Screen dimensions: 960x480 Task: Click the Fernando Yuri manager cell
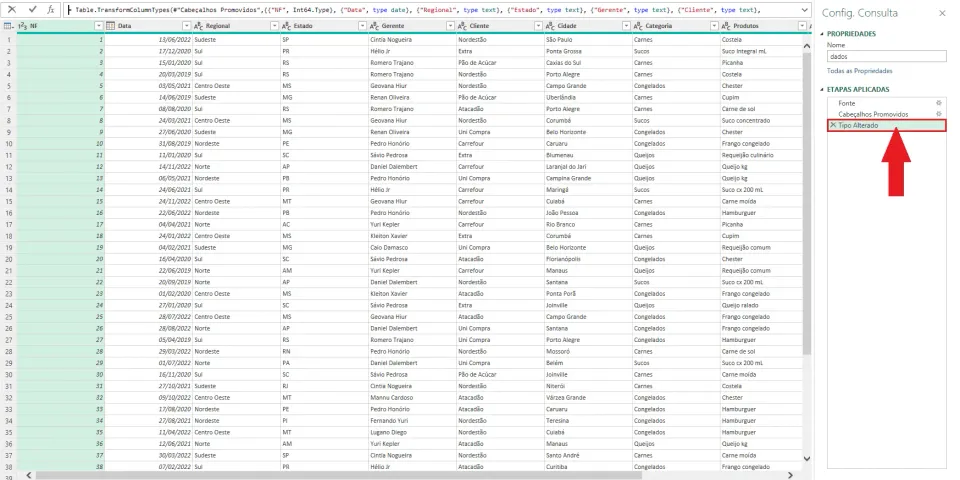413,421
